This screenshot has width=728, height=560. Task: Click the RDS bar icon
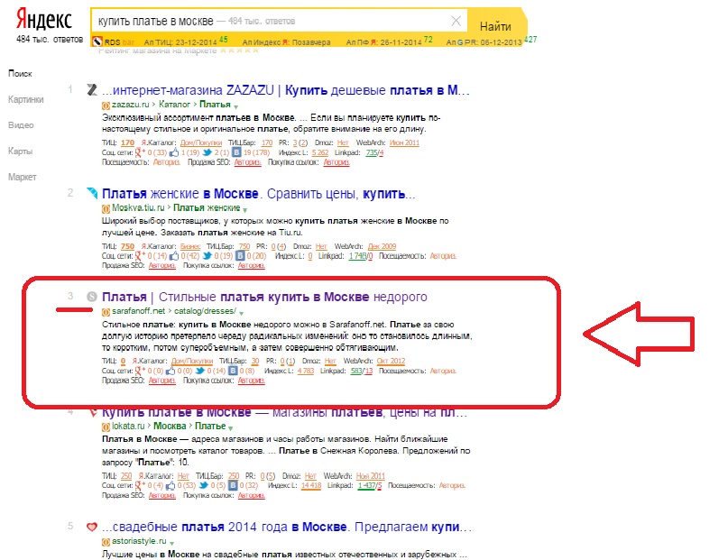(x=97, y=41)
